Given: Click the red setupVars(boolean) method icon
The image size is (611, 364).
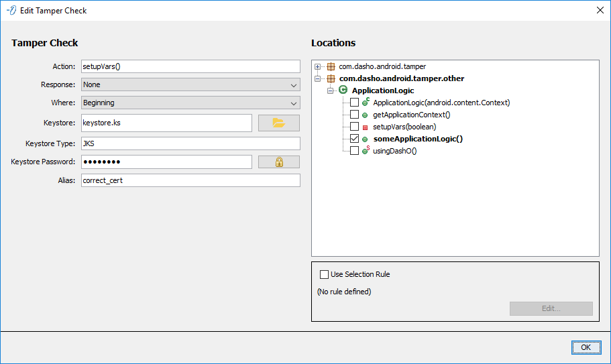Looking at the screenshot, I should coord(365,127).
